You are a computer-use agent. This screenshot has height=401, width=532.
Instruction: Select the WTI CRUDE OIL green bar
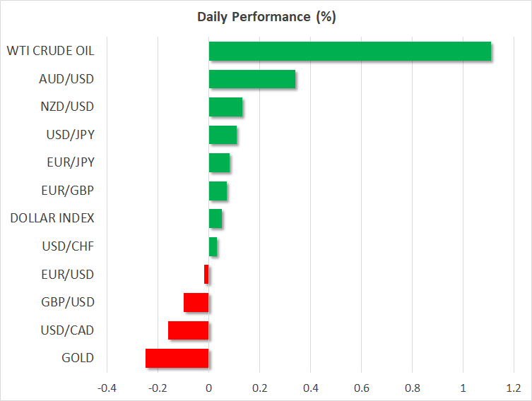pos(350,52)
